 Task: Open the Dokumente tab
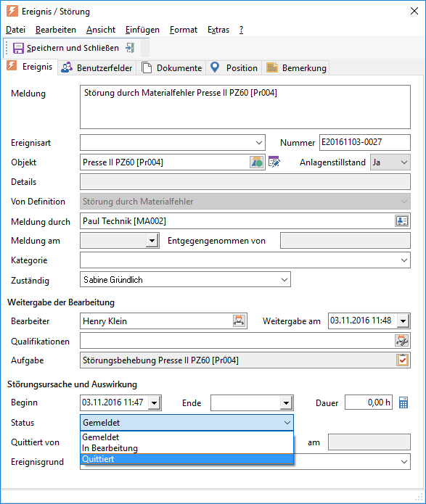pos(172,68)
